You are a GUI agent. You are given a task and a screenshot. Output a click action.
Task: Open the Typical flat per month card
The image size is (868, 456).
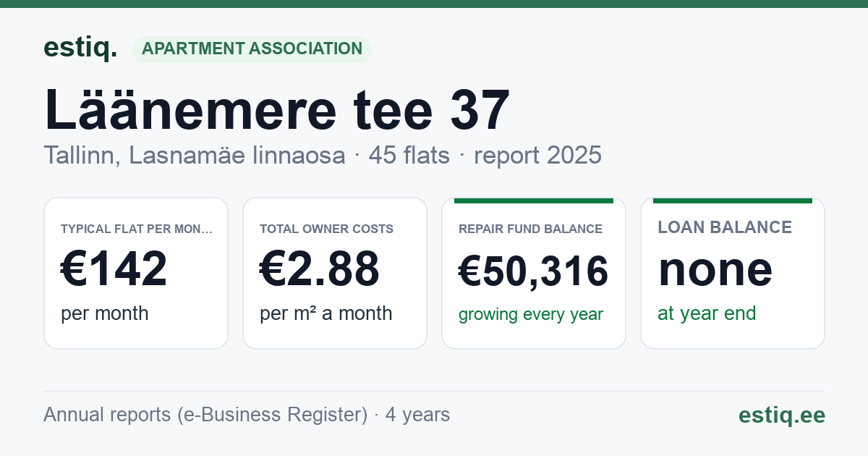pos(136,273)
